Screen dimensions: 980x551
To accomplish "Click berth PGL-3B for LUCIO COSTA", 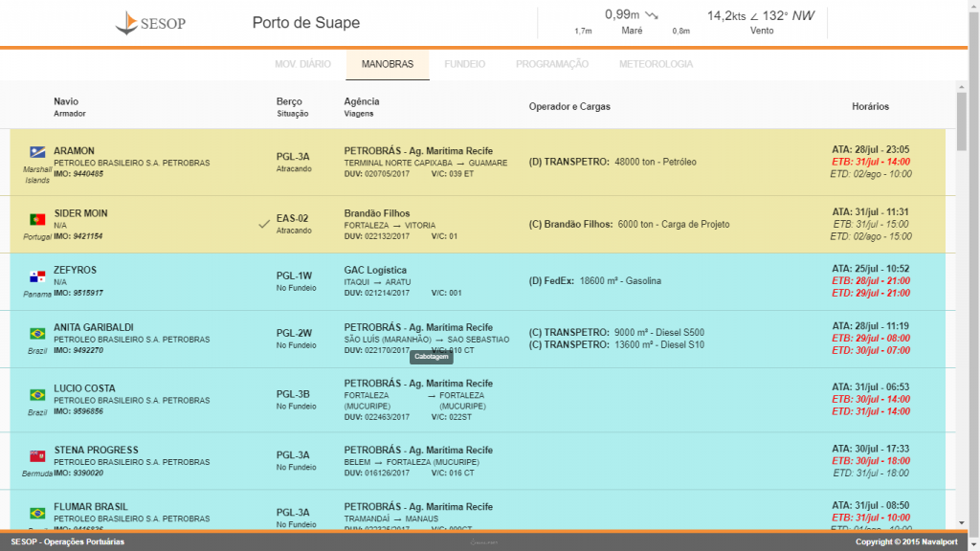I will (x=293, y=394).
